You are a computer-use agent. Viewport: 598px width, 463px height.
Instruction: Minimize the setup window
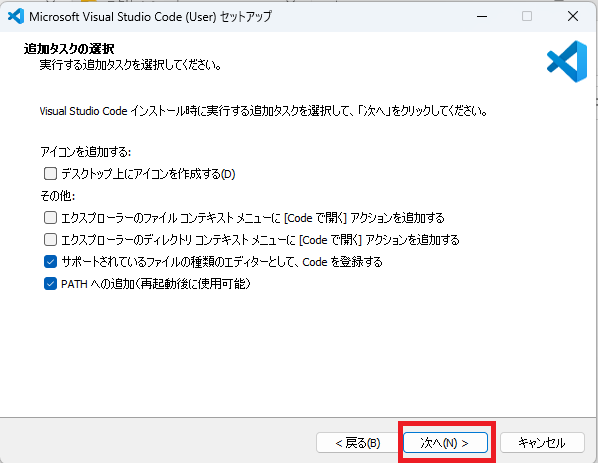click(x=482, y=16)
